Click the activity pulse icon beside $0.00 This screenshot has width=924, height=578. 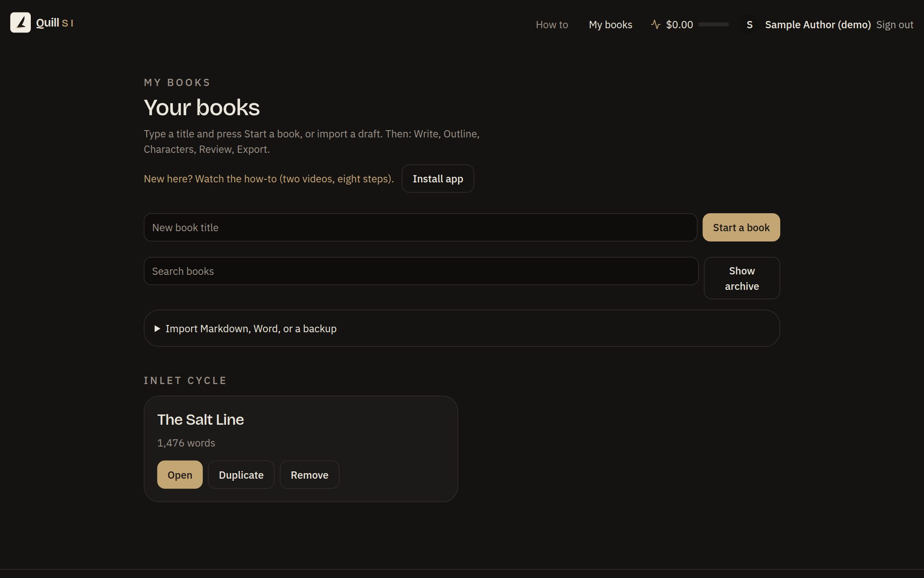655,24
